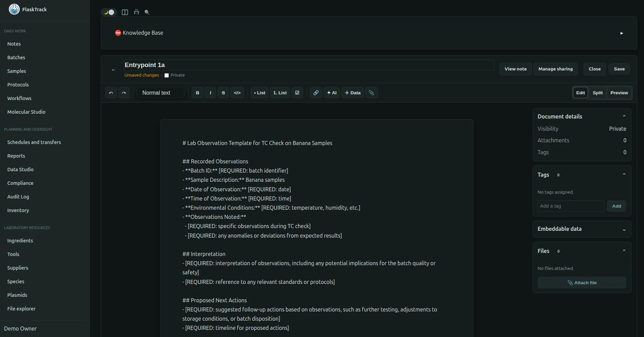Close the note editor
The height and width of the screenshot is (337, 644).
click(x=595, y=69)
